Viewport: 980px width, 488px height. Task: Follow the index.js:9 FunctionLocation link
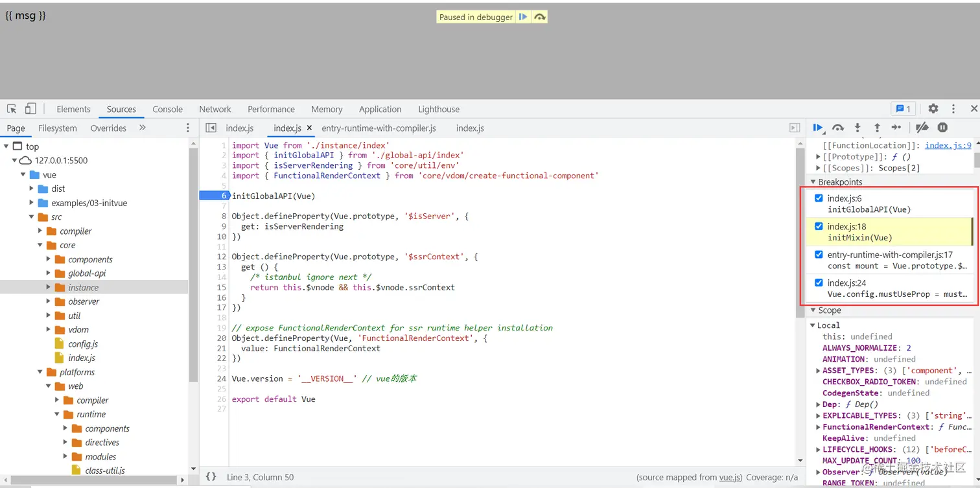click(x=948, y=145)
